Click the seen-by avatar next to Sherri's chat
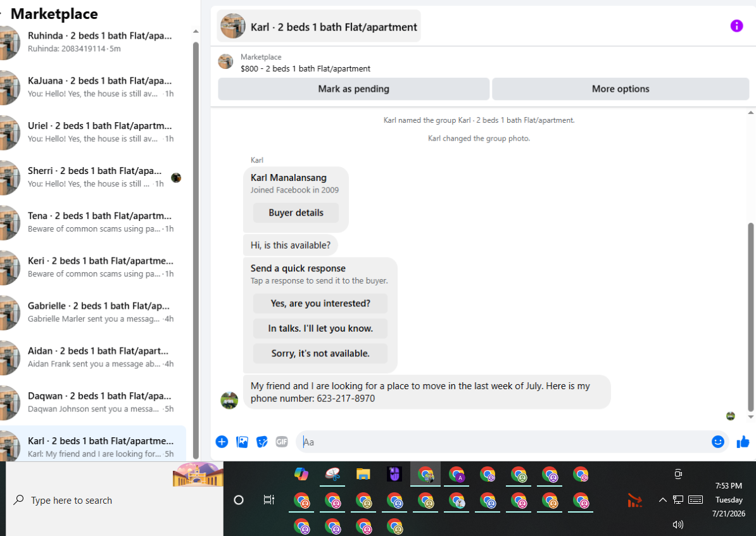Screen dimensions: 756x536 tap(176, 177)
